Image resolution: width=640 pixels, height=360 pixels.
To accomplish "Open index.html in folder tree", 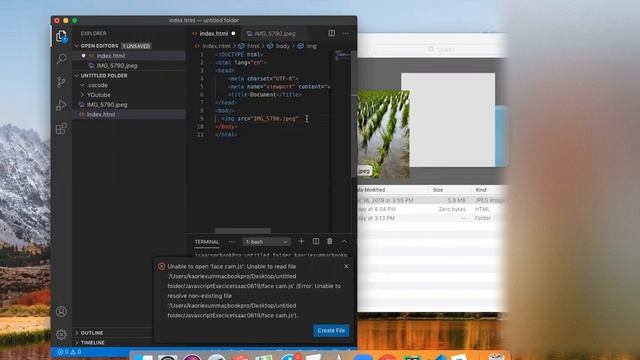I will click(x=100, y=114).
